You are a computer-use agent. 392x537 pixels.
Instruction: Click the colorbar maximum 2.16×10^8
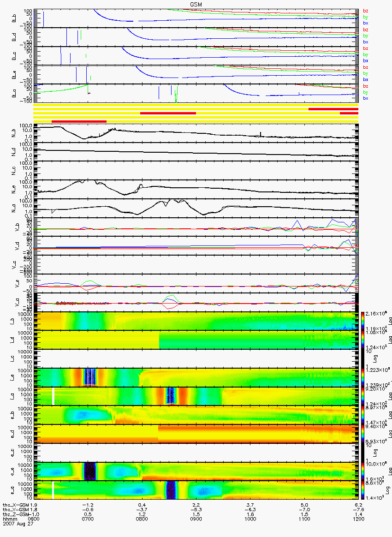[375, 314]
